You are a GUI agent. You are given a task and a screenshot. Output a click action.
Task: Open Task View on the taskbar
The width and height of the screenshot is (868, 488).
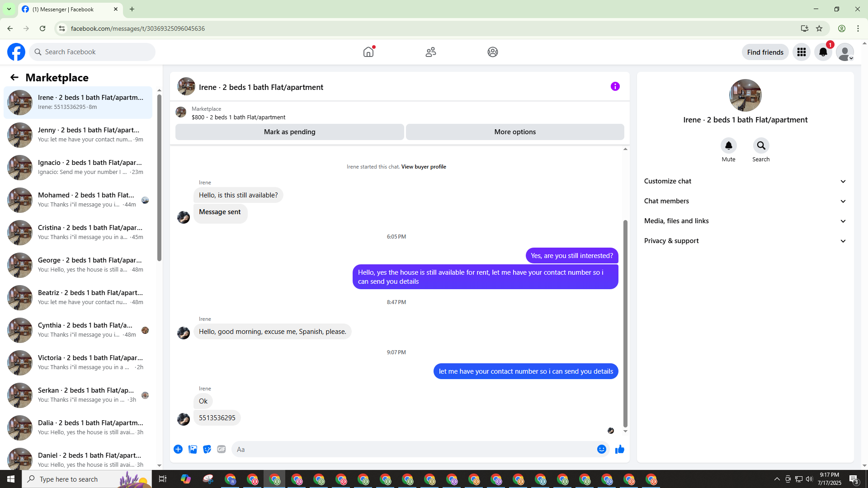coord(163,479)
